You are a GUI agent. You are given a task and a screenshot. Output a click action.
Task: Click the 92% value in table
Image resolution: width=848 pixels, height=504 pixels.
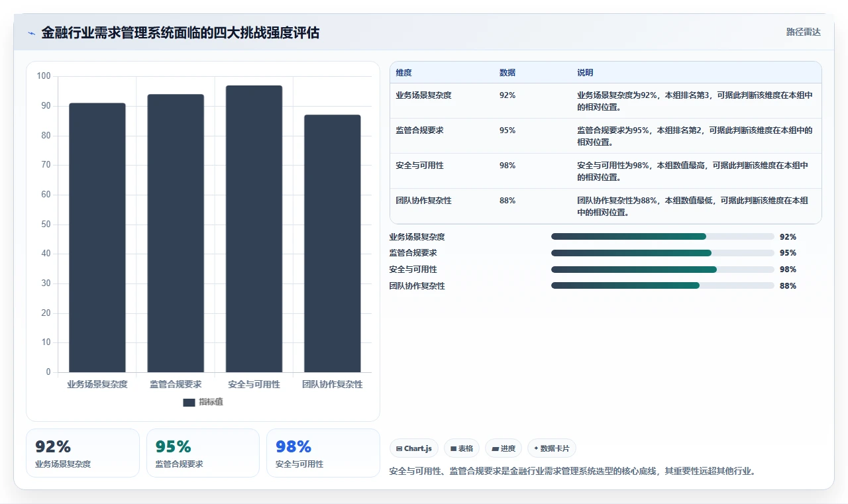pyautogui.click(x=507, y=95)
